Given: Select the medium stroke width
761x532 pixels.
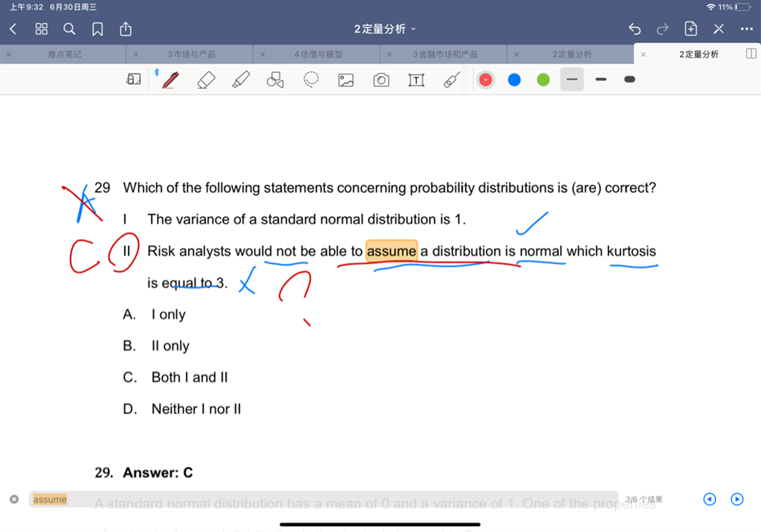Looking at the screenshot, I should pos(600,80).
